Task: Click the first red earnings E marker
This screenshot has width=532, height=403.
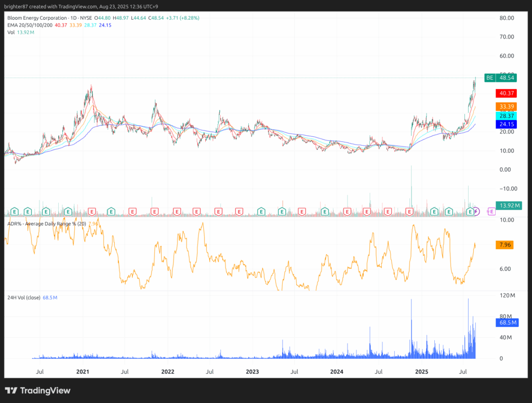Action: click(91, 212)
